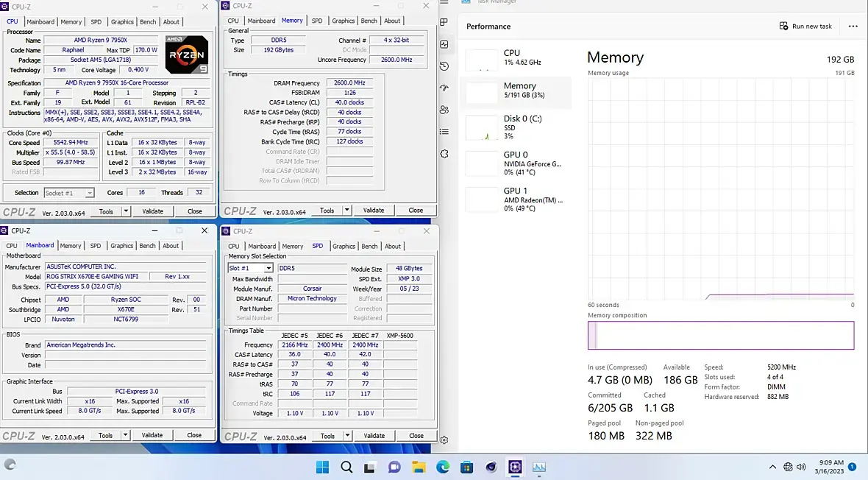Viewport: 868px width, 480px height.
Task: Click the AMD Ryzen 9 7950X name field
Action: (x=100, y=40)
